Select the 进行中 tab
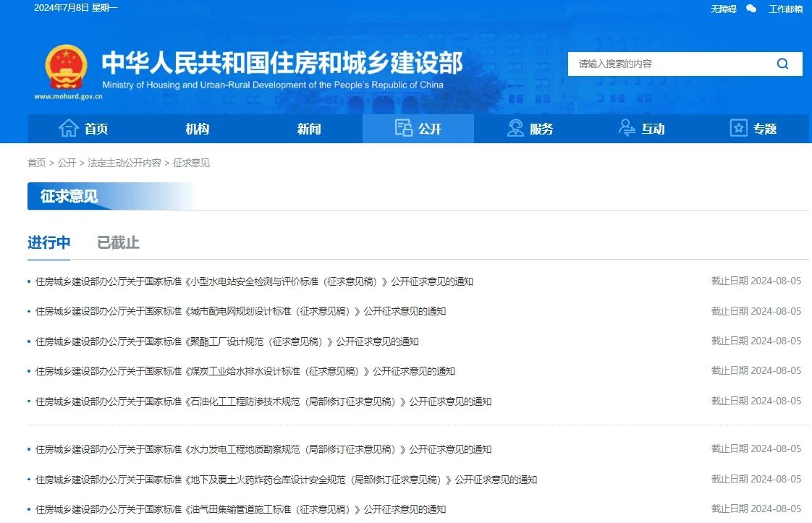 [49, 242]
